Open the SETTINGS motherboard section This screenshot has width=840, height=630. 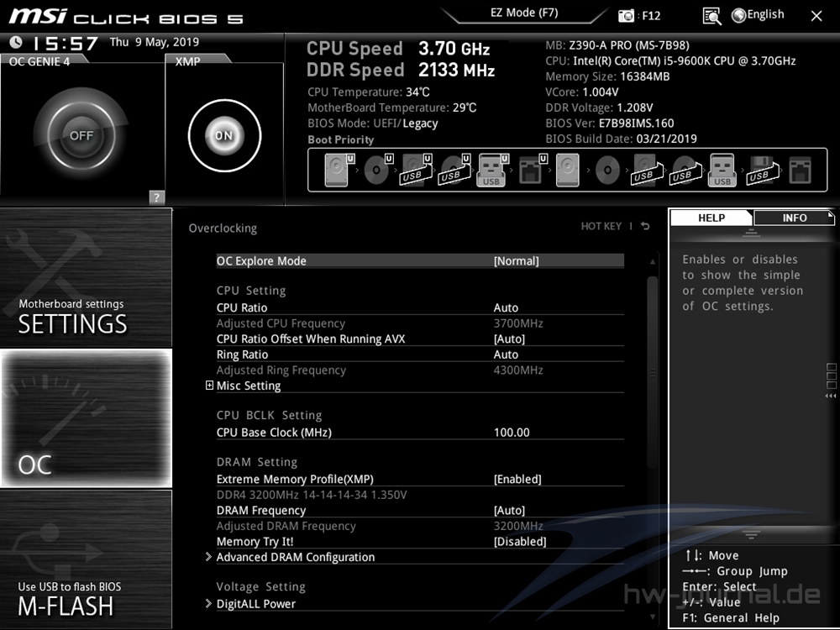pos(86,277)
